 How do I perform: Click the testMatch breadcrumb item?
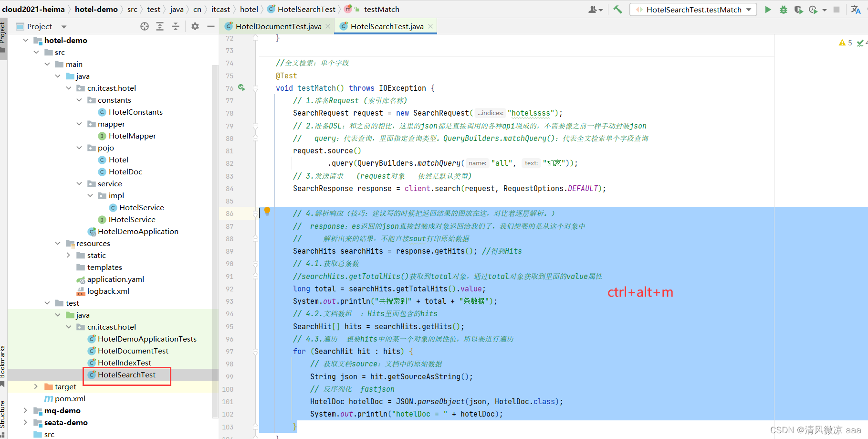click(x=372, y=9)
